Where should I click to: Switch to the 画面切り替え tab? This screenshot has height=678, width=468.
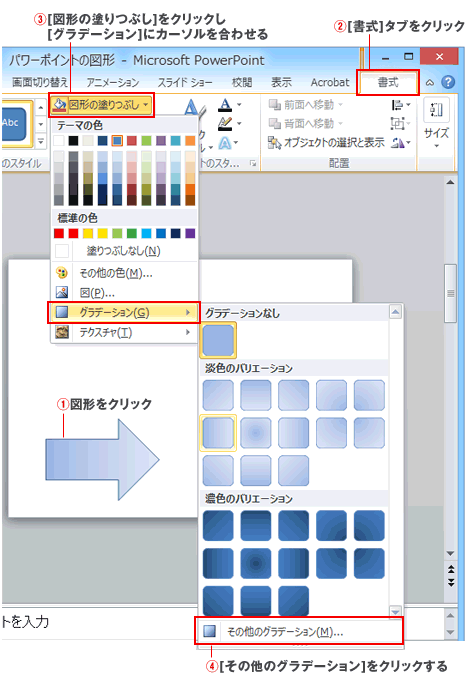click(x=40, y=82)
